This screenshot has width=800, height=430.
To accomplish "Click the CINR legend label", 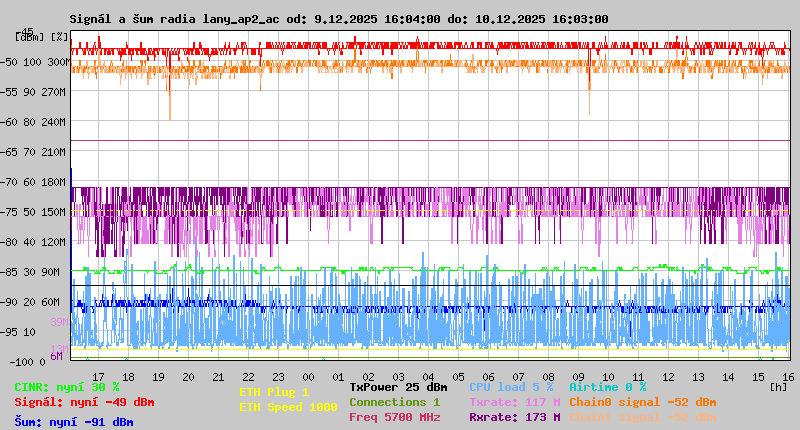I will point(67,387).
